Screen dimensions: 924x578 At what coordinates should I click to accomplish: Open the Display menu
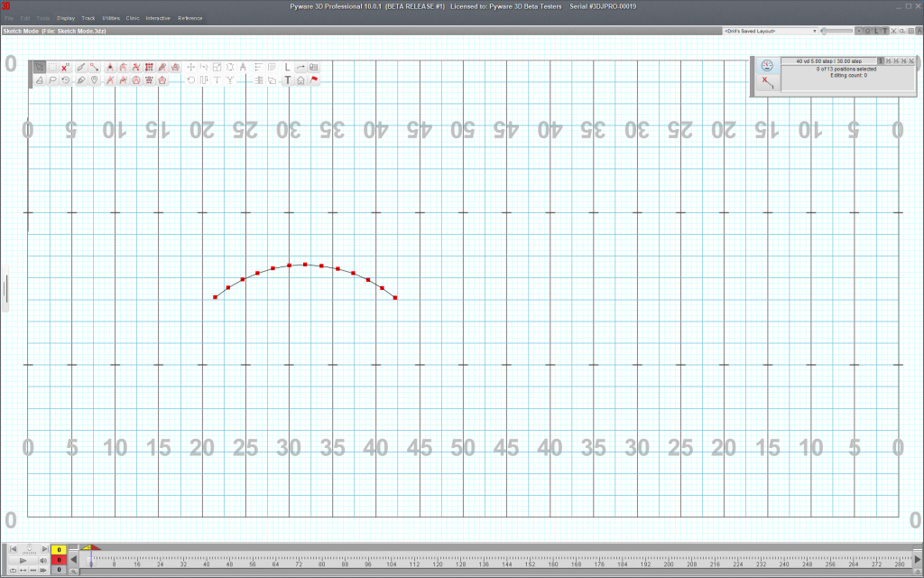pyautogui.click(x=66, y=18)
